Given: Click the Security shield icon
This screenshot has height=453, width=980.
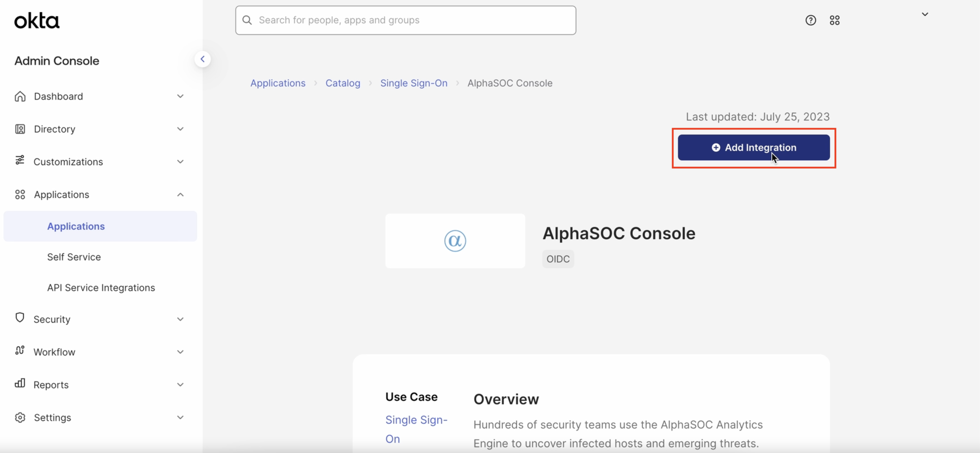Looking at the screenshot, I should pyautogui.click(x=20, y=318).
